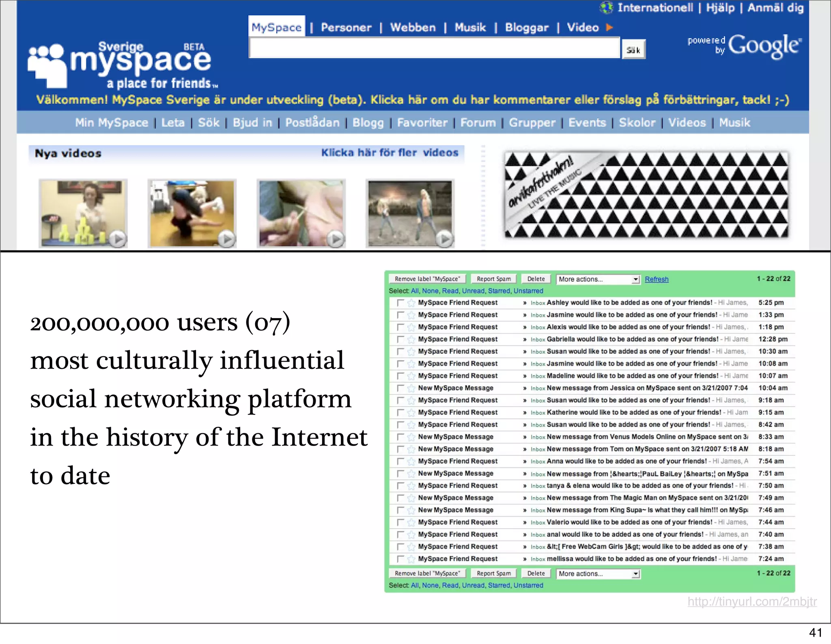Star the Anna friend request email

point(411,461)
